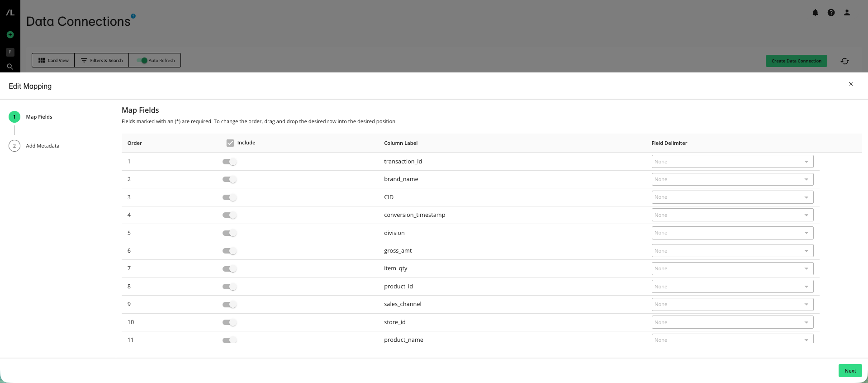Click the Create Data Connection button
This screenshot has width=868, height=383.
(796, 61)
